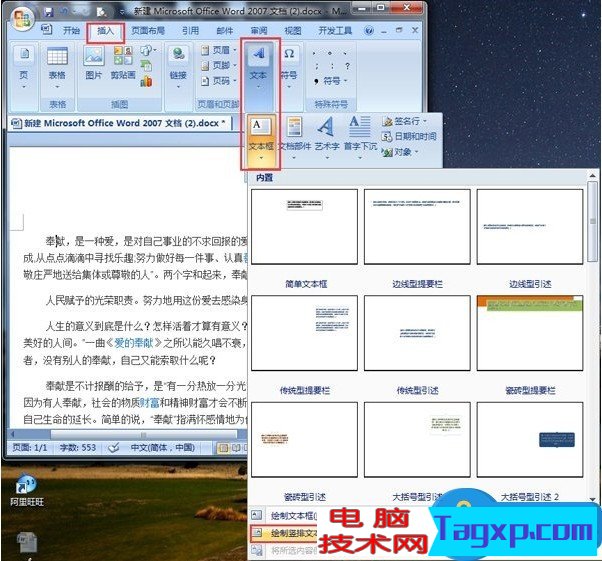Choose 绘制竖排文本框 menu entry
This screenshot has height=561, width=602.
(x=284, y=533)
